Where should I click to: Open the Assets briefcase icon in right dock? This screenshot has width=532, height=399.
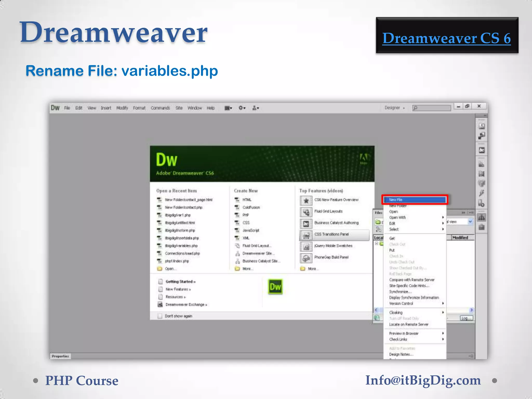481,227
